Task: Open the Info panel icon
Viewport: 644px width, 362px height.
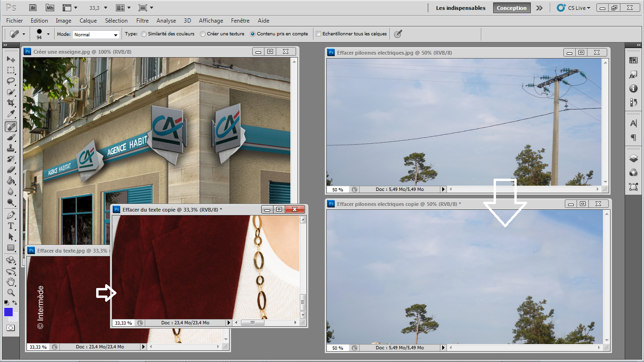Action: 633,89
